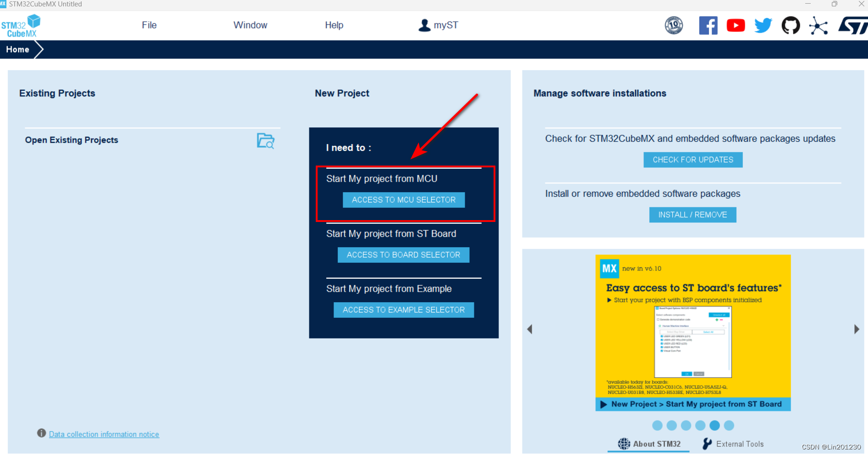Open the GitHub icon link
The width and height of the screenshot is (868, 454).
tap(791, 25)
